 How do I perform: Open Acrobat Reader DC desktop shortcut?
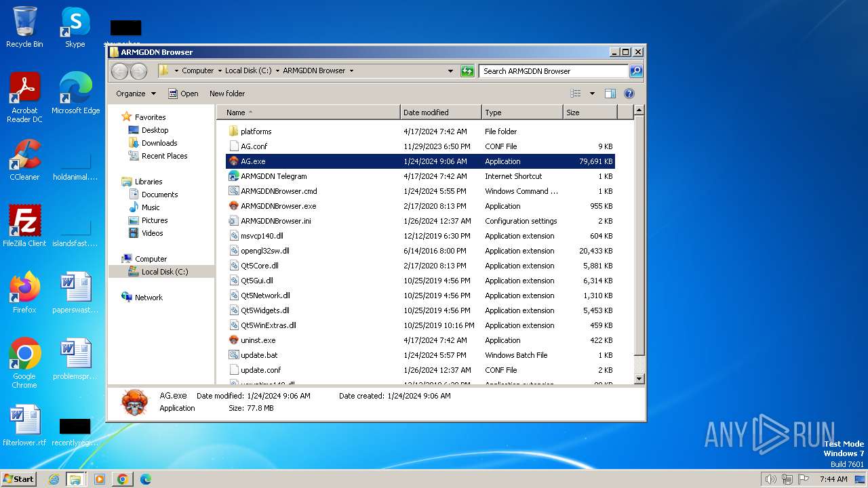pos(24,98)
